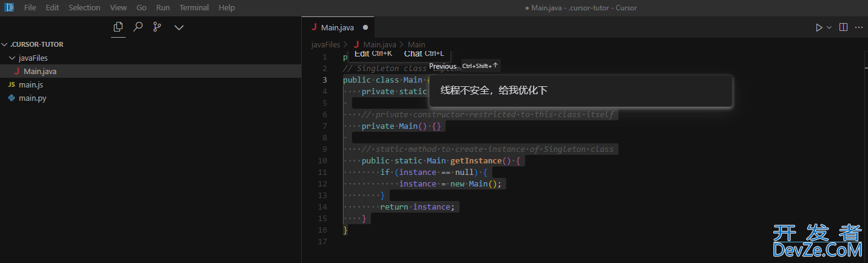Expand additional views chevron in sidebar
This screenshot has height=263, width=868.
179,27
